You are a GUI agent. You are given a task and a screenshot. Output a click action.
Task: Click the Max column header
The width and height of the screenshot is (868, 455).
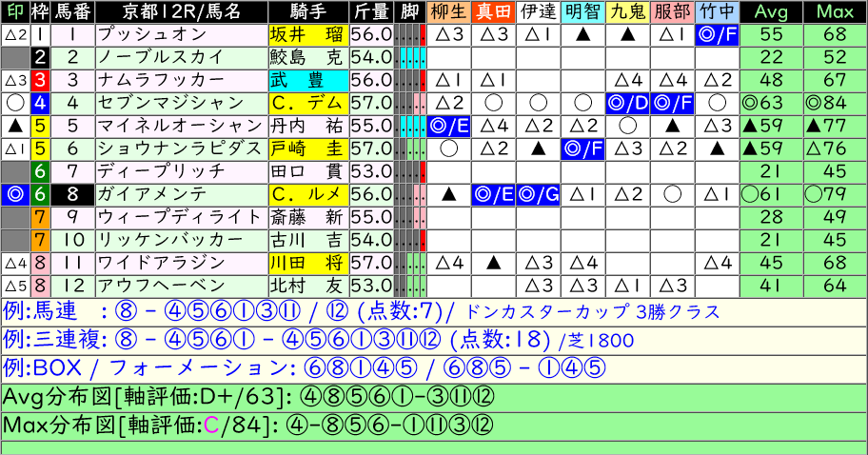tap(835, 11)
